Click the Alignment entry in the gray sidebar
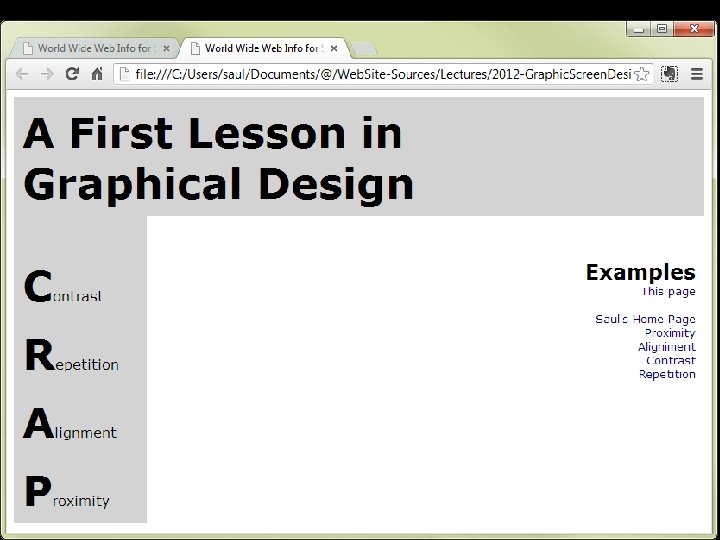 [70, 424]
